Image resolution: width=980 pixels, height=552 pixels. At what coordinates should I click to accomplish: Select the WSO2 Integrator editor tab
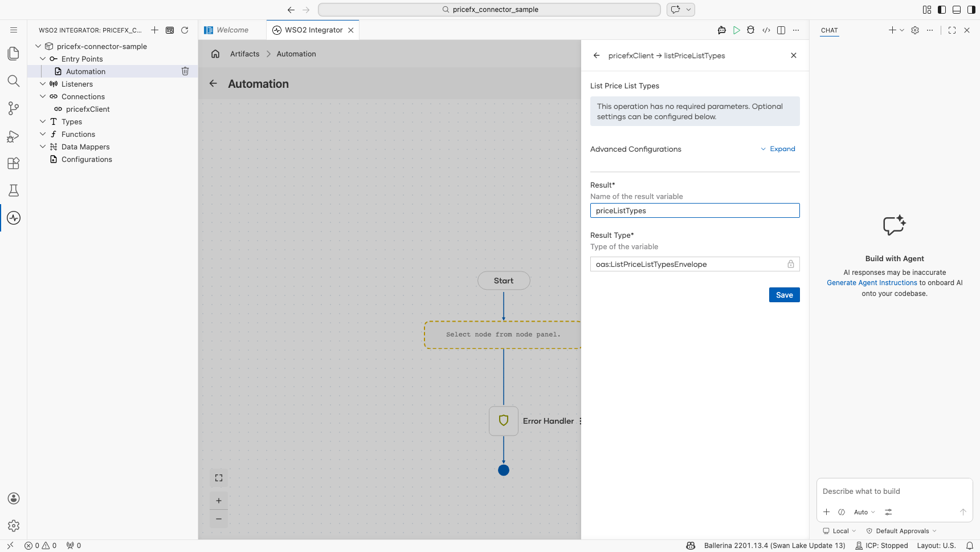313,30
